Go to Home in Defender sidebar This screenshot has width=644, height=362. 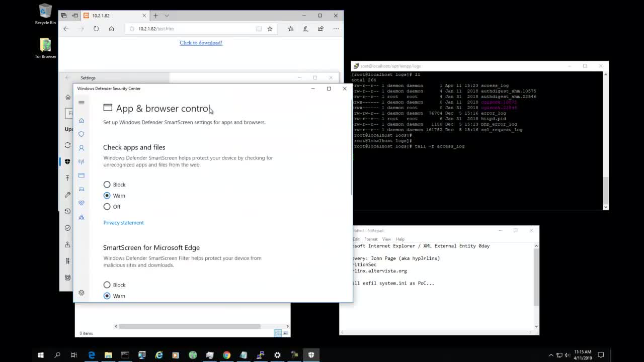[82, 121]
